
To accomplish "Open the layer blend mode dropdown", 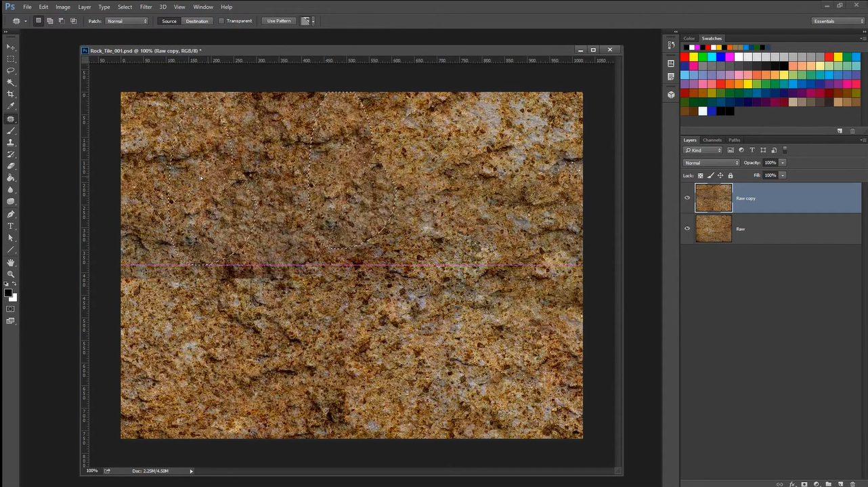I will 711,163.
